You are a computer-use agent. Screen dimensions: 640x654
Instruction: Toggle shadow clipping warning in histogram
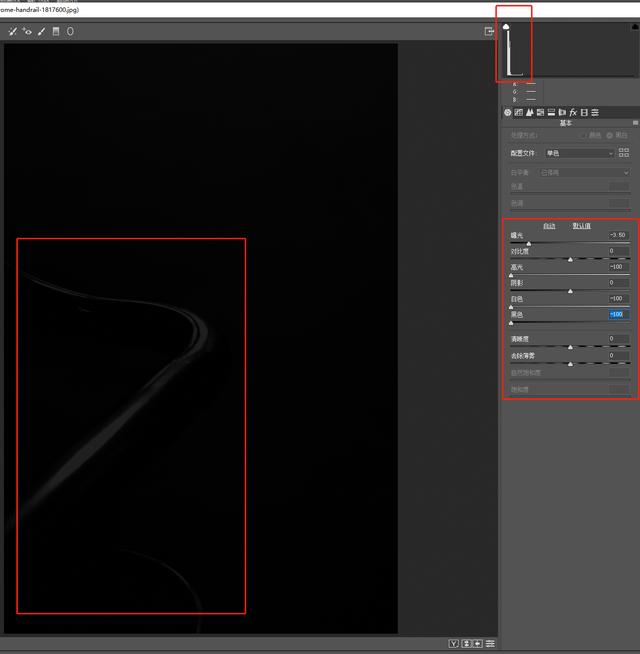click(506, 27)
